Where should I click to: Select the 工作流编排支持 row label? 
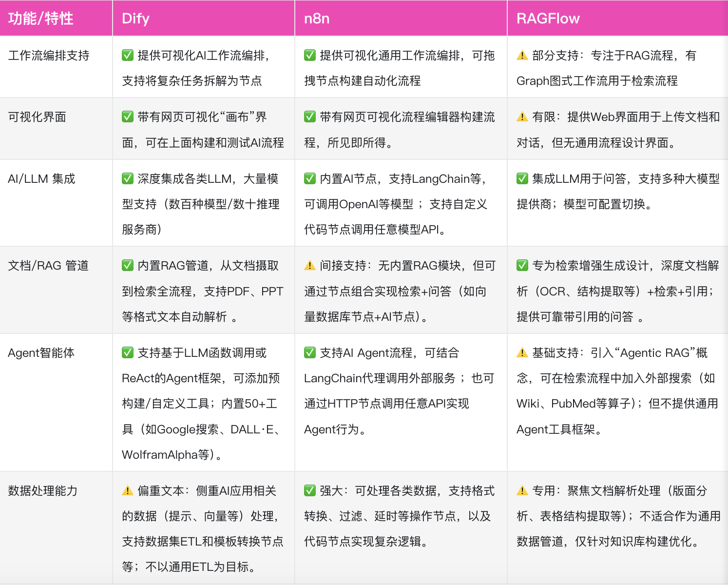(x=49, y=56)
